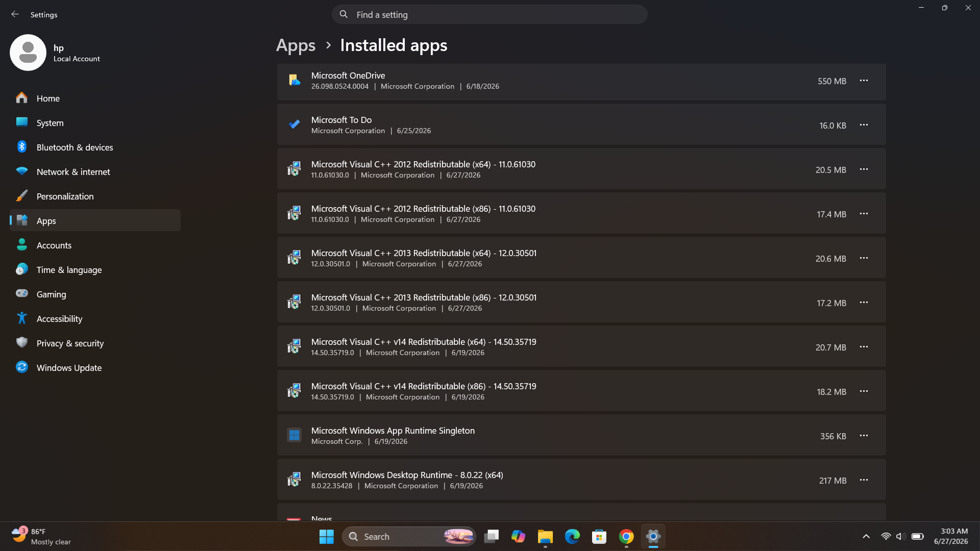
Task: Click the Accessibility figure icon
Action: [21, 318]
